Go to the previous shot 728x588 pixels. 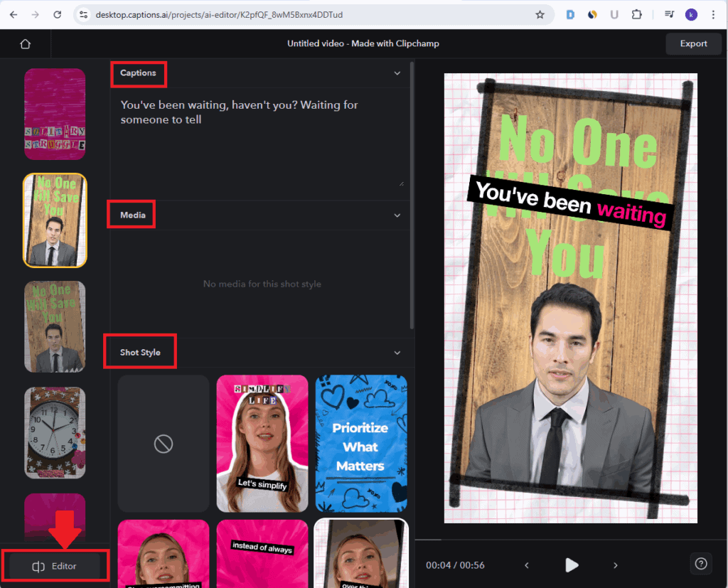[x=527, y=565]
